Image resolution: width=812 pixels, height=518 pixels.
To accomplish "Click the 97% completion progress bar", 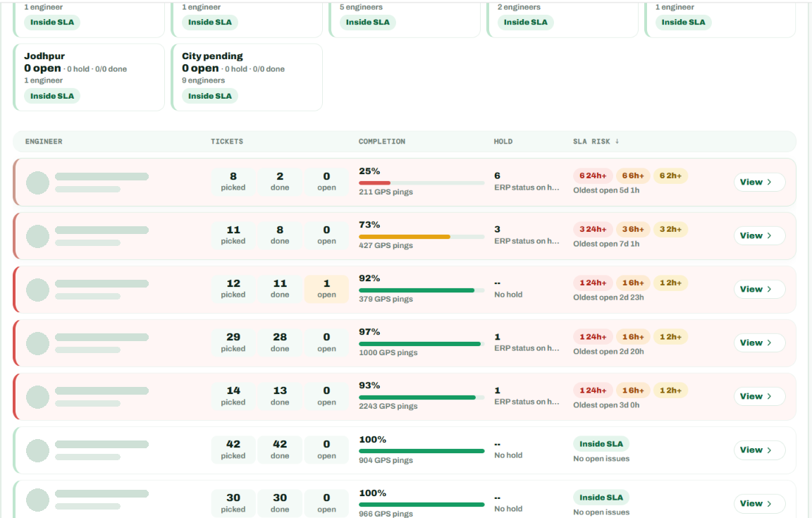I will click(x=422, y=344).
